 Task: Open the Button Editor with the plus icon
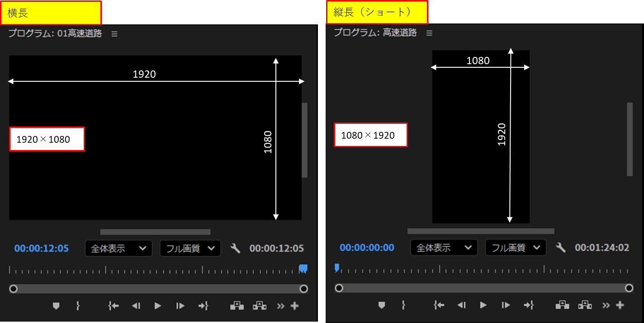(x=294, y=306)
